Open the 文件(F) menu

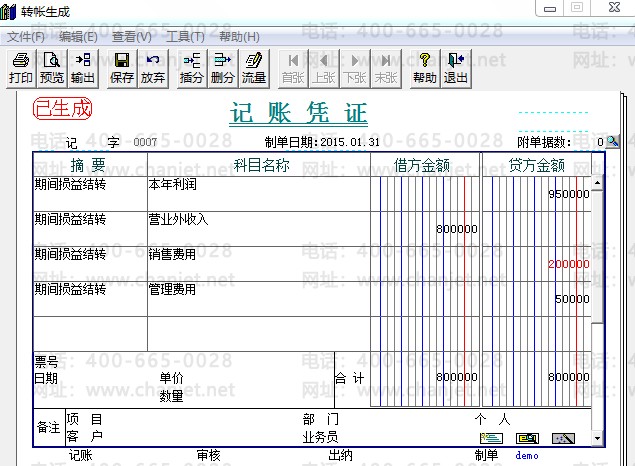pos(26,37)
